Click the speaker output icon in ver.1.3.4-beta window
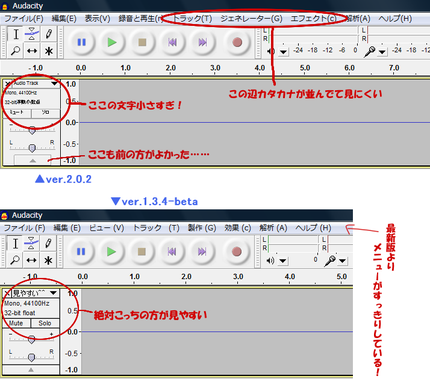 click(270, 260)
